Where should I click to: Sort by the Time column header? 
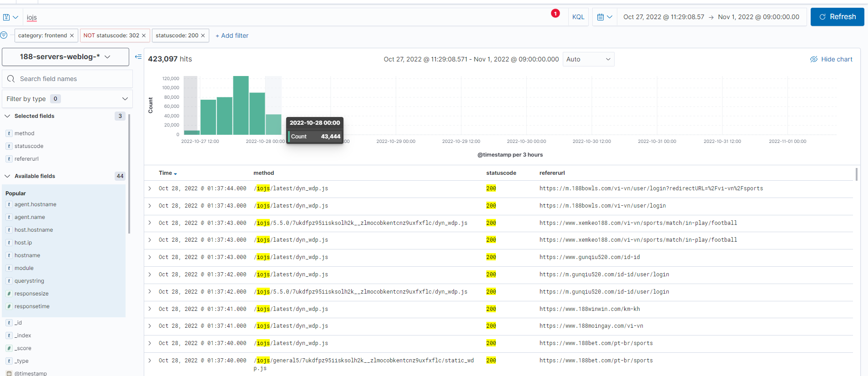pyautogui.click(x=167, y=173)
